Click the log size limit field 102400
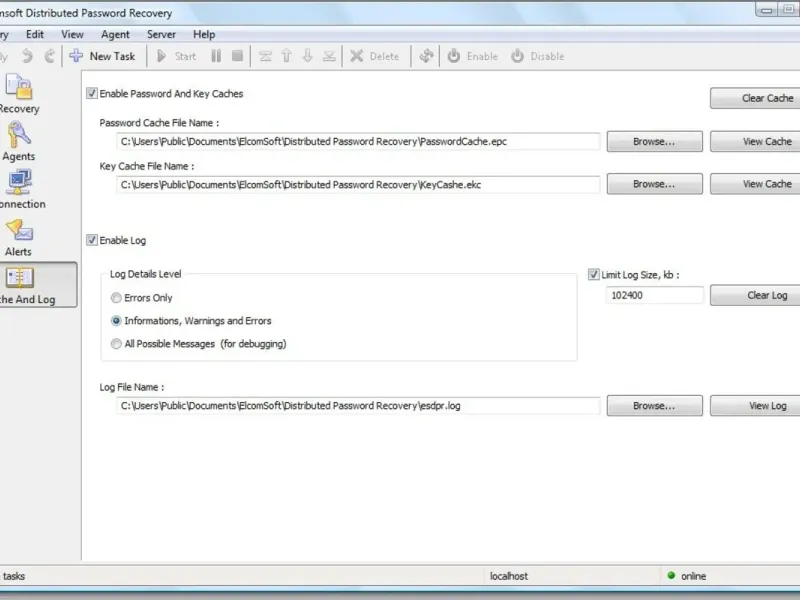This screenshot has height=600, width=800. point(655,295)
